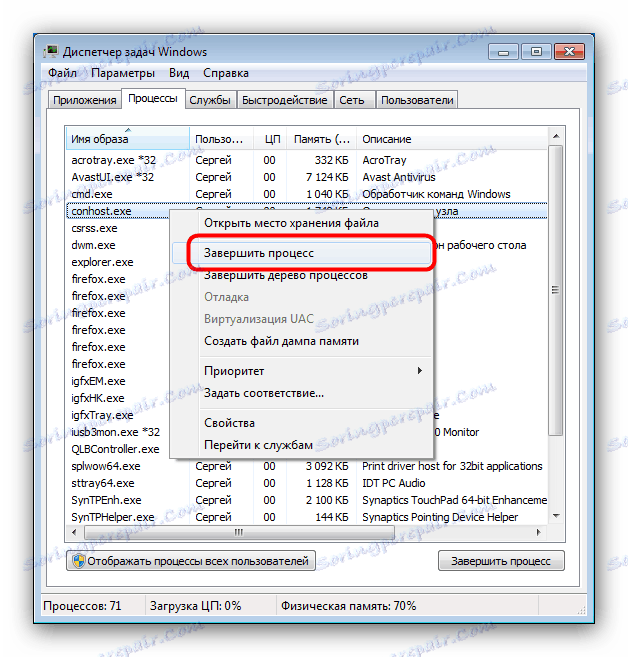Click the 7 124 КБ memory value

(327, 177)
